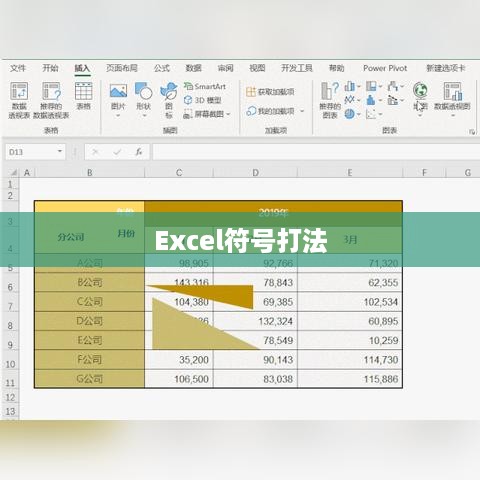480x480 pixels.
Task: Select cell containing 10,259
Action: click(350, 340)
